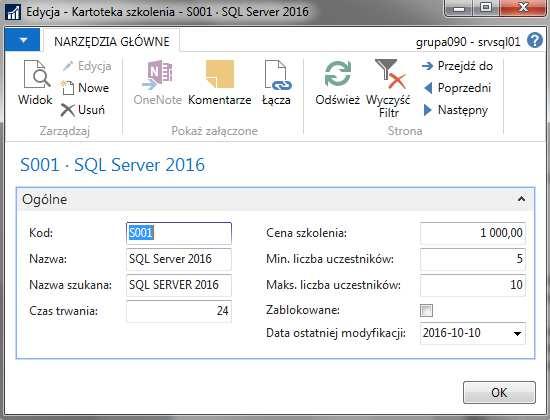Click the grupa090 - srvsql01 text
Screen dimensions: 550x420
tap(468, 42)
